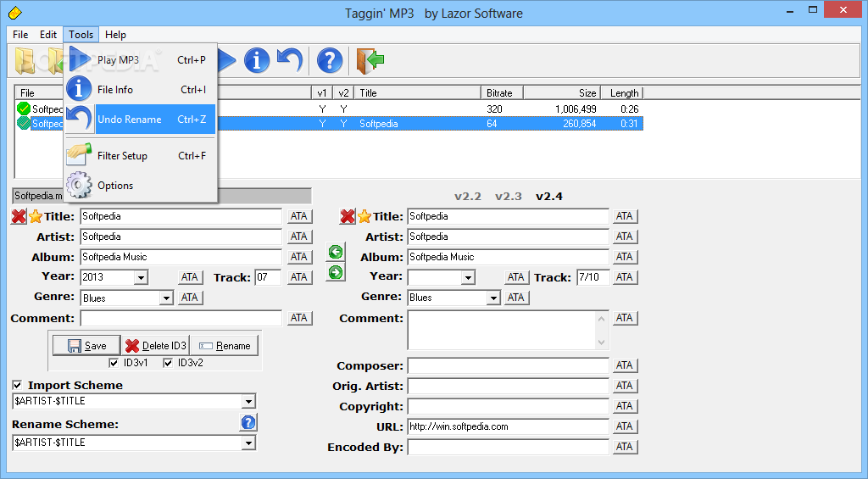Click the green right arrow to copy tags to v2

336,272
